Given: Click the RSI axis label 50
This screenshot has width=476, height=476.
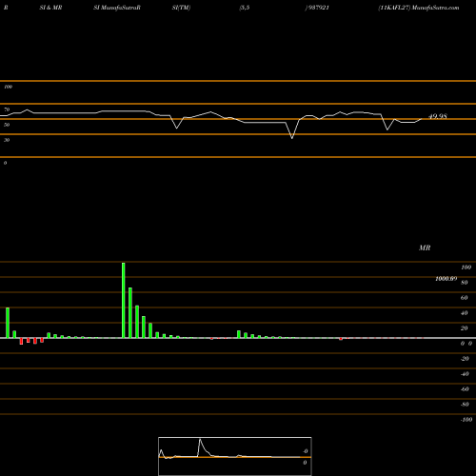Looking at the screenshot, I should (x=7, y=125).
